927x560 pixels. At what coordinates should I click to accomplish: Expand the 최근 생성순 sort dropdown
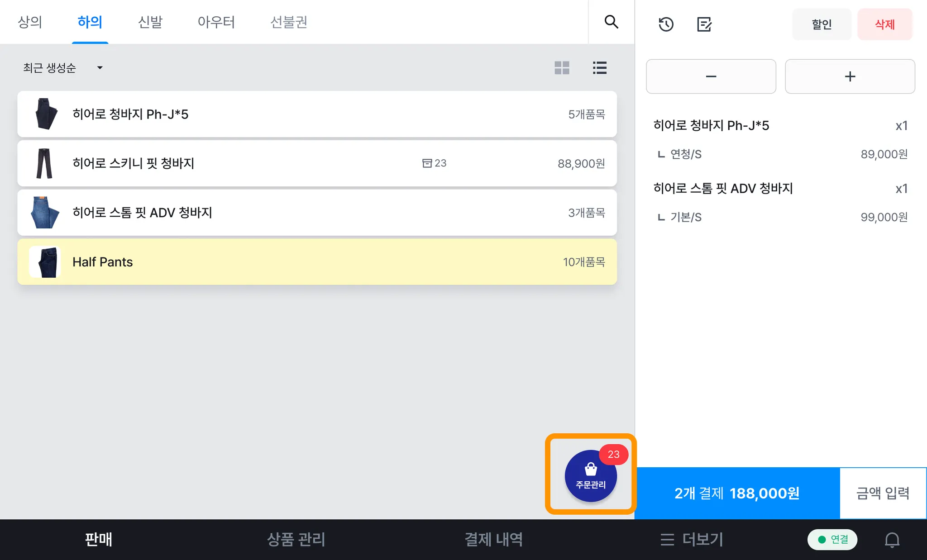[63, 68]
